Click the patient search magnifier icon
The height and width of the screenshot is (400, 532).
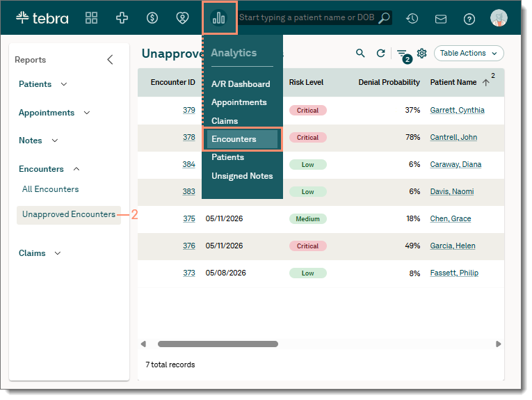click(384, 17)
